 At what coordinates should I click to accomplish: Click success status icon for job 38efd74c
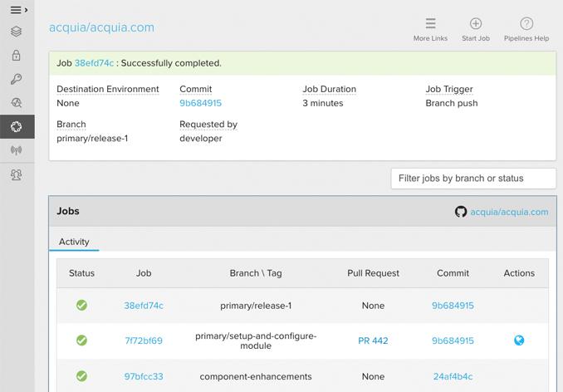[x=81, y=306]
